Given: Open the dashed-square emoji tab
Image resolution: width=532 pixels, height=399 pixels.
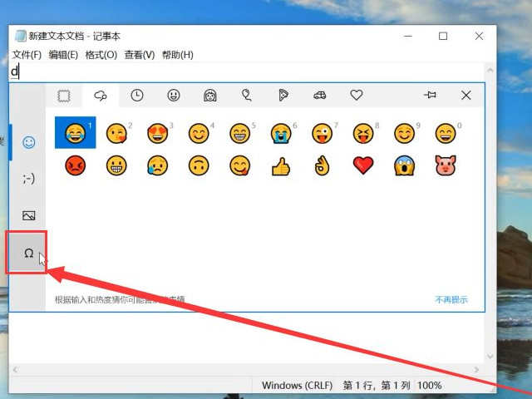Looking at the screenshot, I should (64, 96).
